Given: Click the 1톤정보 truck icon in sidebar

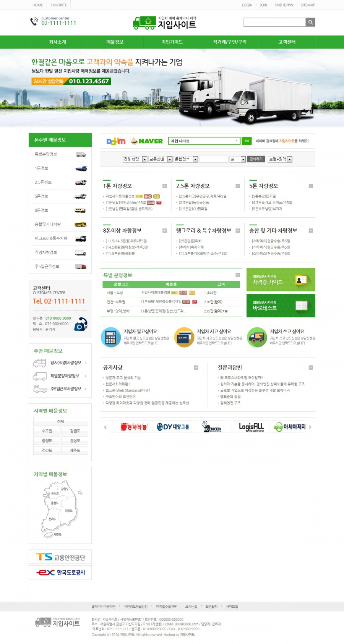Looking at the screenshot, I should click(81, 168).
